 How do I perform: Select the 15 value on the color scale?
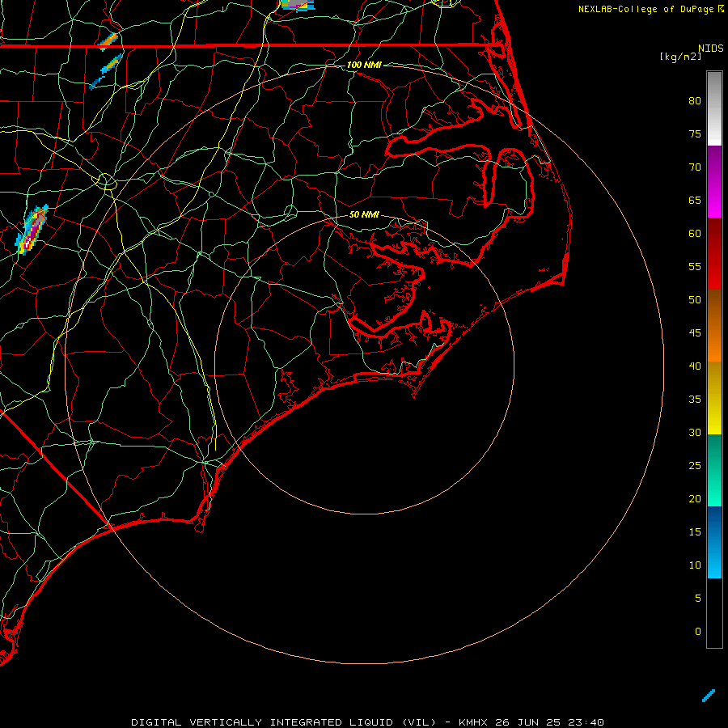[695, 532]
